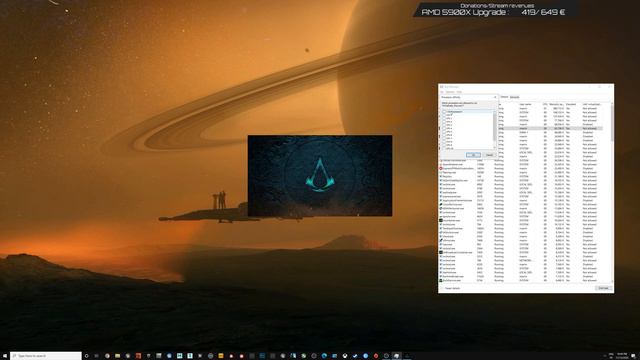Switch to the Details tab
The image size is (640, 360).
pos(504,97)
